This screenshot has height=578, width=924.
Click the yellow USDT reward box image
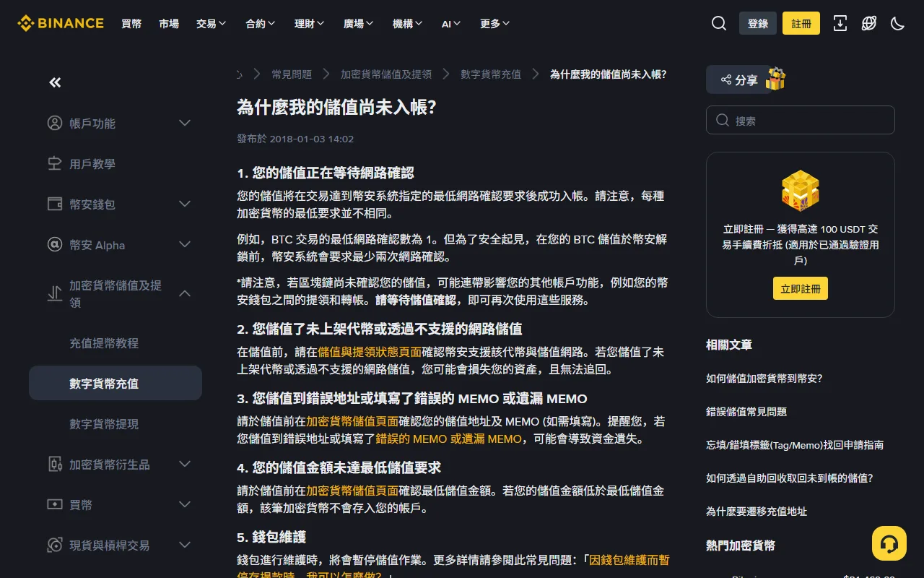[x=801, y=191]
